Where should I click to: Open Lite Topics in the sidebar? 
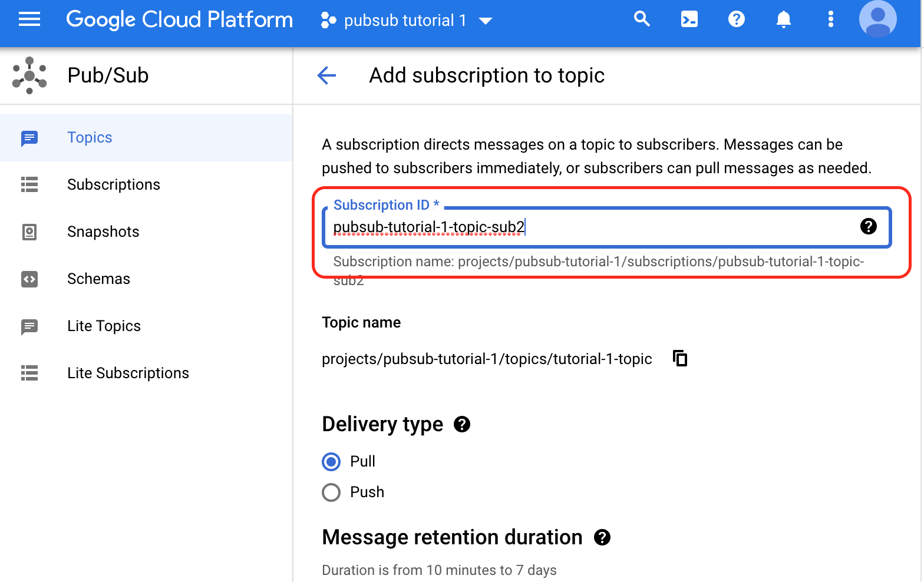146,326
